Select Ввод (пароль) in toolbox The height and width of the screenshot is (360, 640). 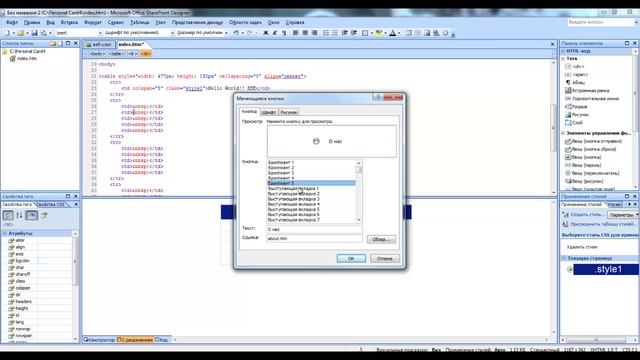[583, 165]
